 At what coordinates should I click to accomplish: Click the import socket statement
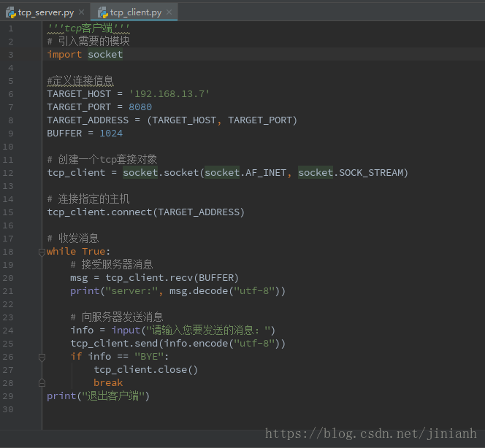[x=85, y=55]
